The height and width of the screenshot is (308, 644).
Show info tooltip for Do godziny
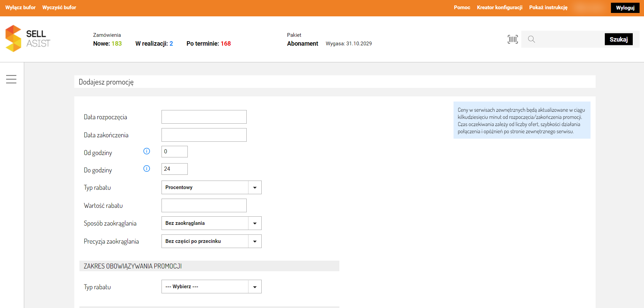point(147,169)
